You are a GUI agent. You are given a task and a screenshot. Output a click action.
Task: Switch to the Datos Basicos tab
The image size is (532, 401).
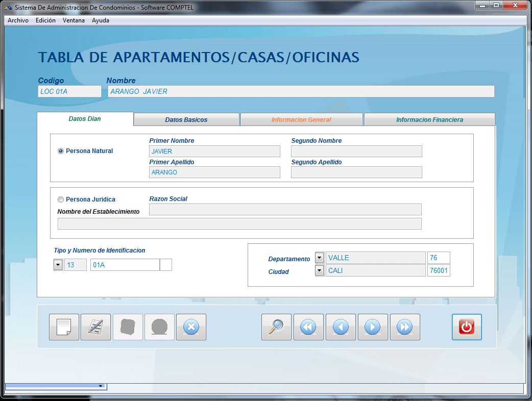186,120
